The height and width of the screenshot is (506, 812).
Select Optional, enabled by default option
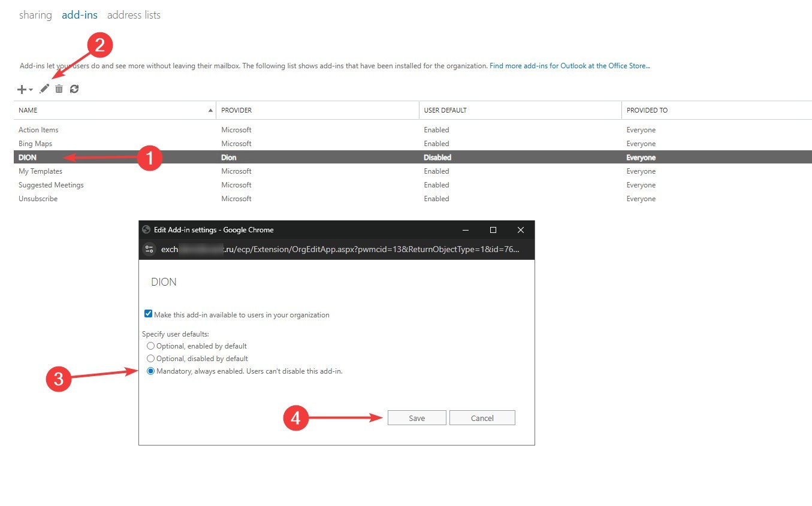click(151, 346)
